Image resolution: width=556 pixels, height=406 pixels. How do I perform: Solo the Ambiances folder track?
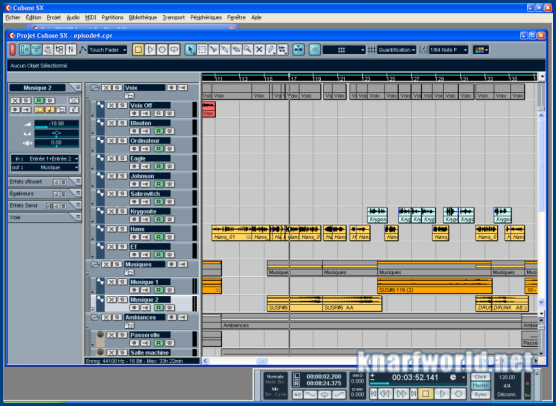117,317
